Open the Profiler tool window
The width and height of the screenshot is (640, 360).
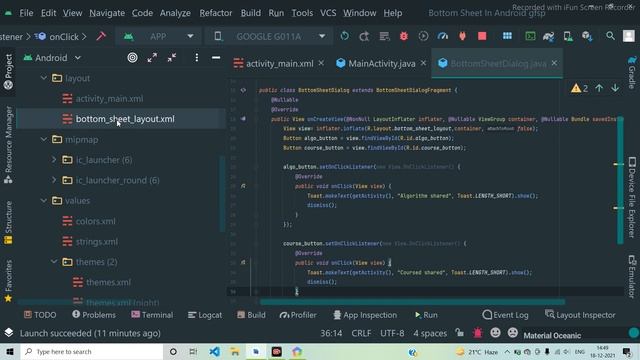[x=298, y=315]
